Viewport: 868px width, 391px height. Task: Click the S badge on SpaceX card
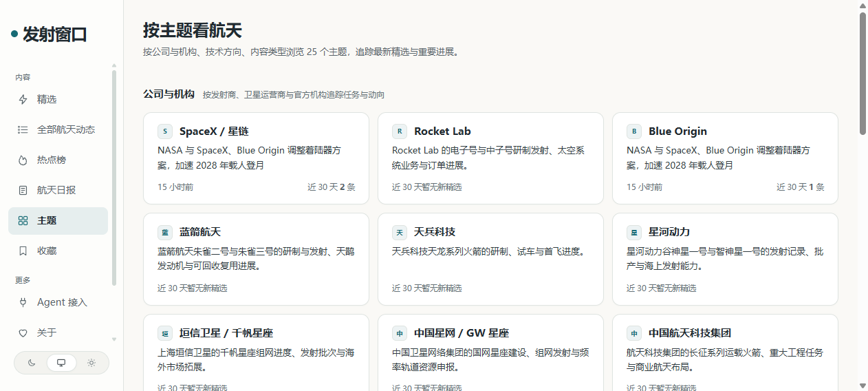(x=165, y=131)
